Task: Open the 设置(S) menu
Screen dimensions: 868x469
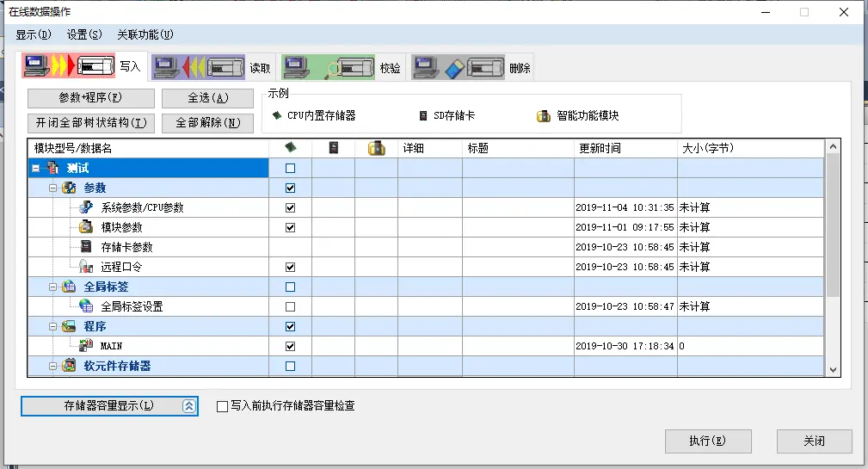Action: (84, 34)
